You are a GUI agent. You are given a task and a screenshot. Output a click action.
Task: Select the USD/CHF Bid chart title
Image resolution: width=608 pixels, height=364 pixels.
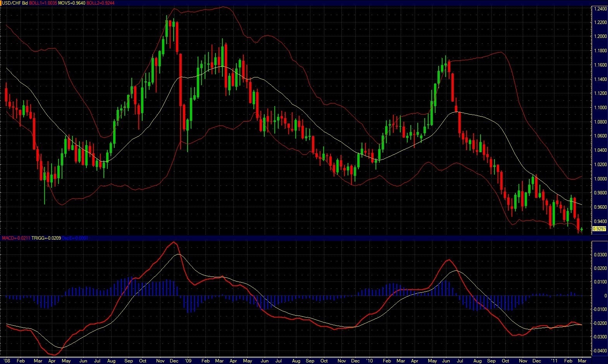coord(15,3)
